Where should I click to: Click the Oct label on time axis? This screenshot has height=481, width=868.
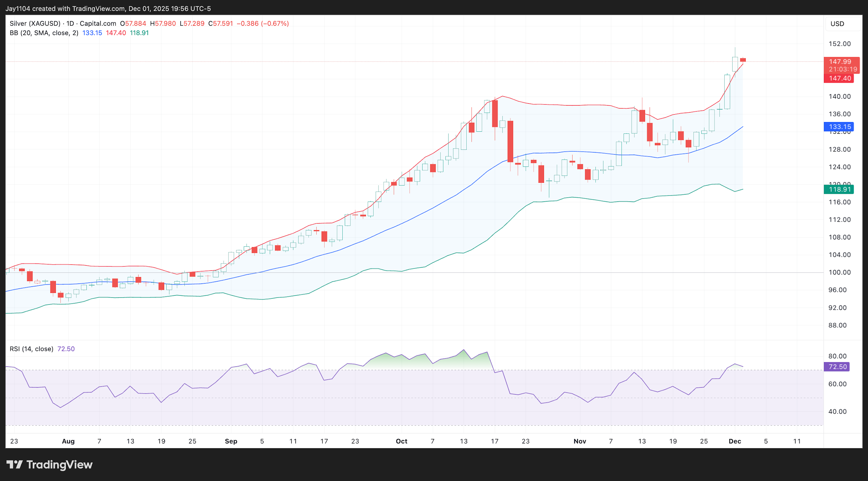click(401, 441)
